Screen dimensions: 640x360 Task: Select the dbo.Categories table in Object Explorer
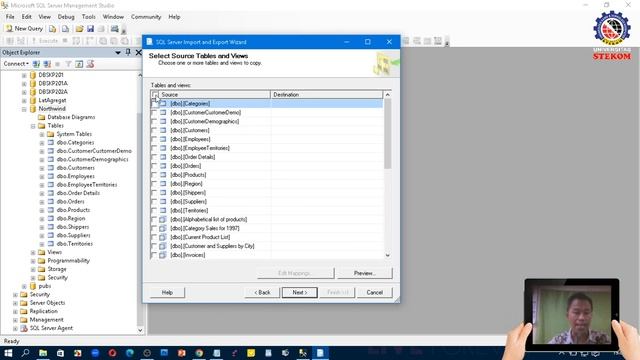tap(76, 142)
